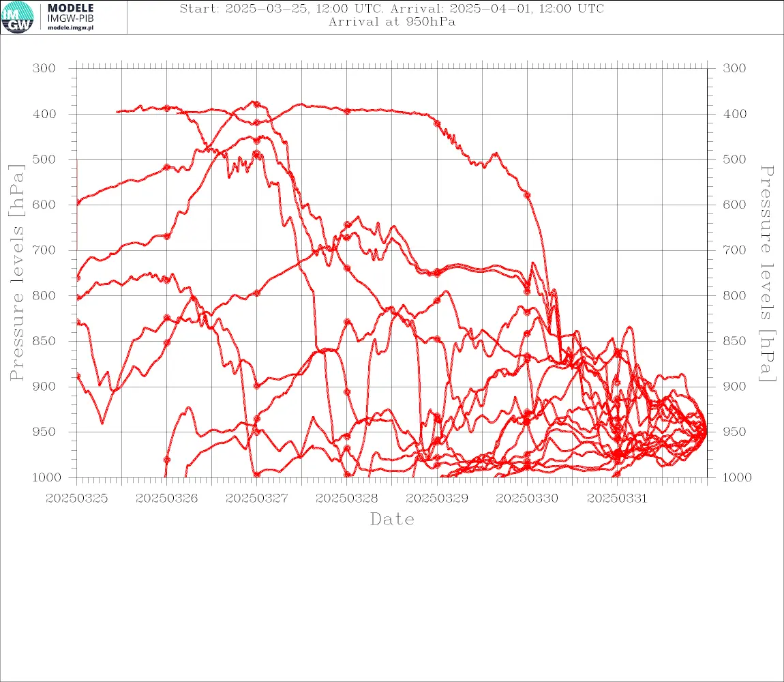Click the right axis 400 label
Image resolution: width=784 pixels, height=682 pixels.
734,114
